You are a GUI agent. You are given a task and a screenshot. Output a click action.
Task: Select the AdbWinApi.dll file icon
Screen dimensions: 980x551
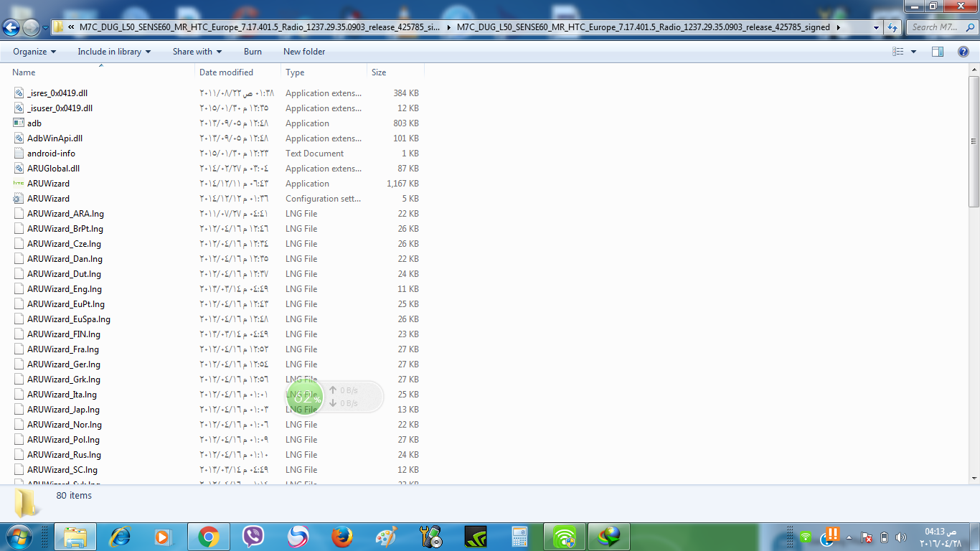[x=19, y=138]
